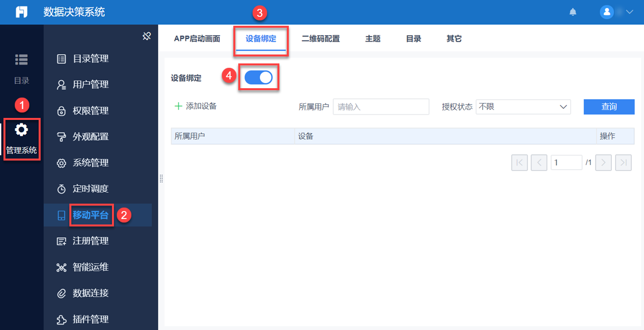This screenshot has height=330, width=644.
Task: Click the FineReport logo icon
Action: coord(22,12)
